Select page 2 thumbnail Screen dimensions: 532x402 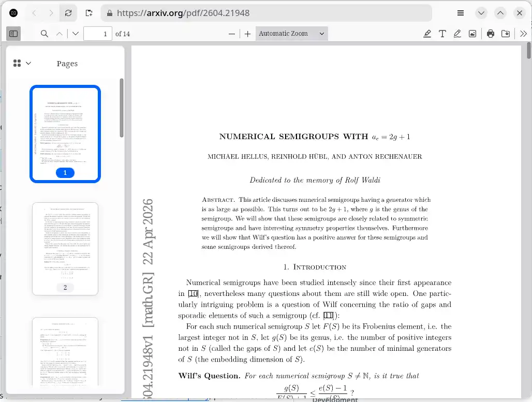[x=65, y=249]
